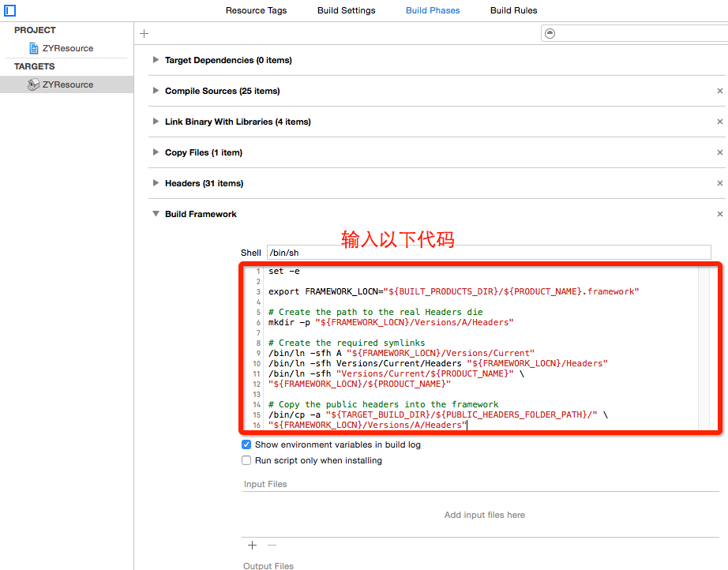
Task: Remove input file with minus button
Action: coord(272,545)
